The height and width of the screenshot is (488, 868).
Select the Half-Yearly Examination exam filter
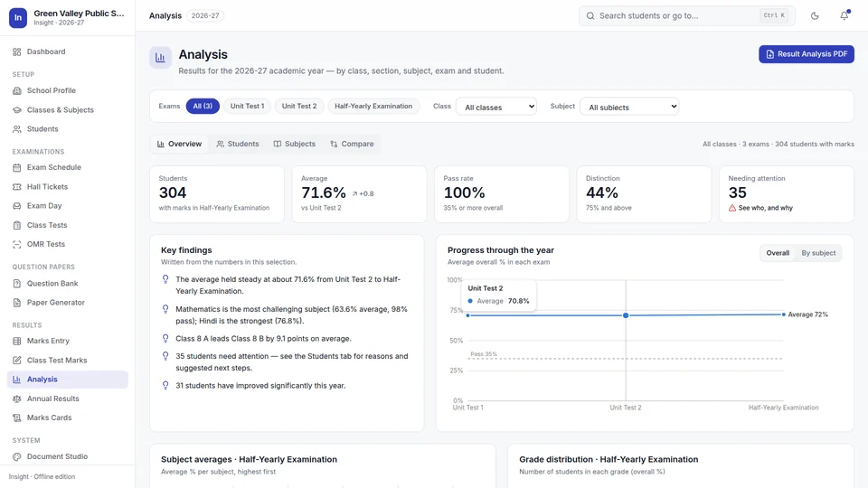(373, 107)
